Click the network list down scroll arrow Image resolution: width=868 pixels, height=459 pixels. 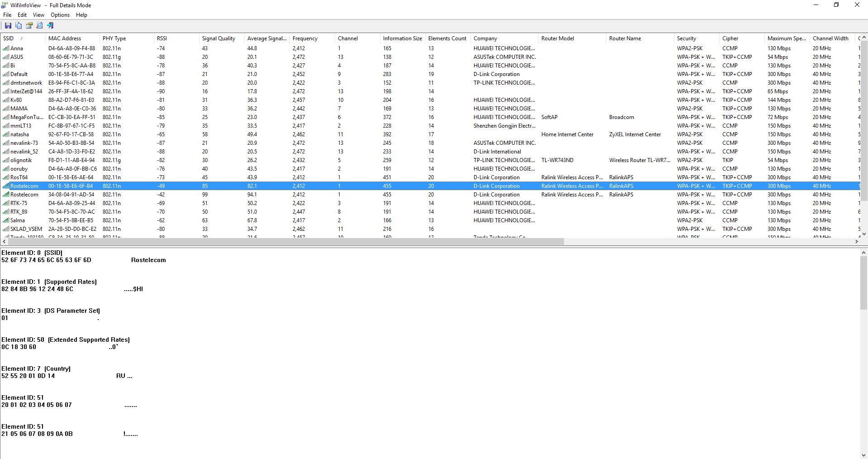(x=864, y=234)
